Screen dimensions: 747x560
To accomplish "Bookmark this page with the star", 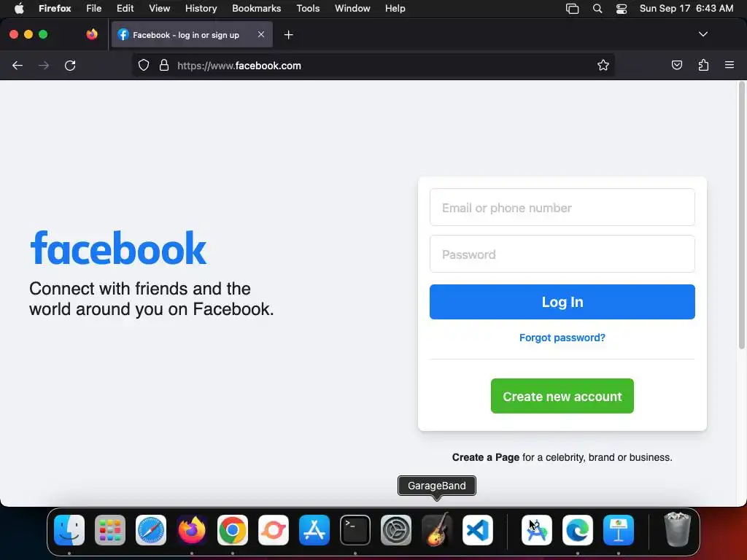I will 603,65.
